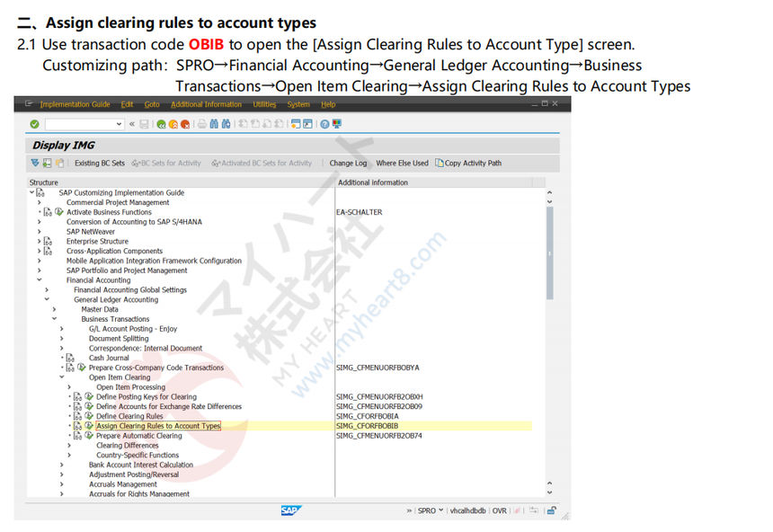
Task: Click the lock icon in status bar
Action: (552, 510)
